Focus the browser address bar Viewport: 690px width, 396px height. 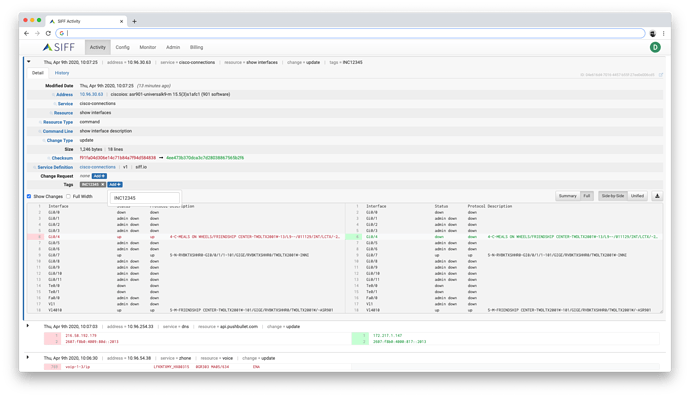(351, 33)
